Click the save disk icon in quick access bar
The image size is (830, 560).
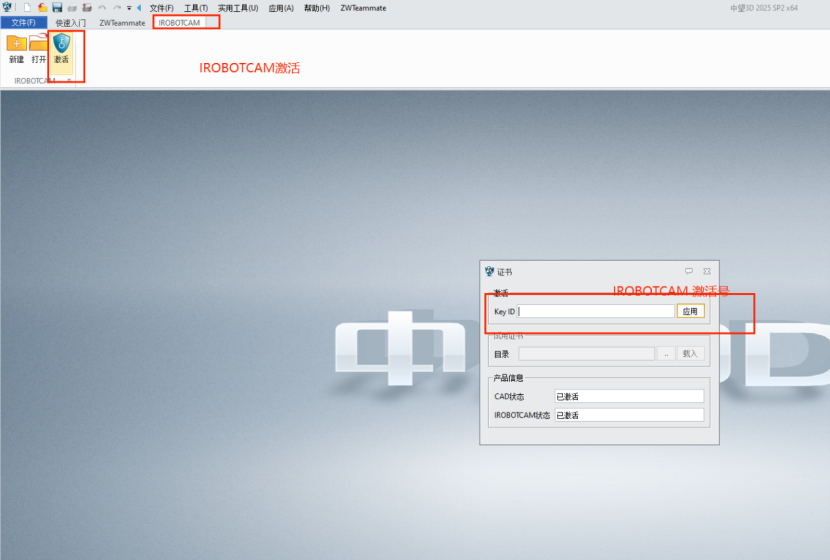[x=57, y=8]
